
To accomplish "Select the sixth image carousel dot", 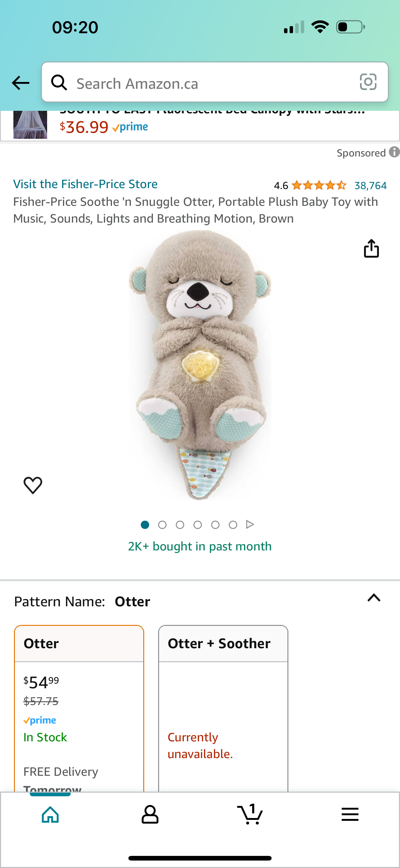I will pyautogui.click(x=233, y=525).
